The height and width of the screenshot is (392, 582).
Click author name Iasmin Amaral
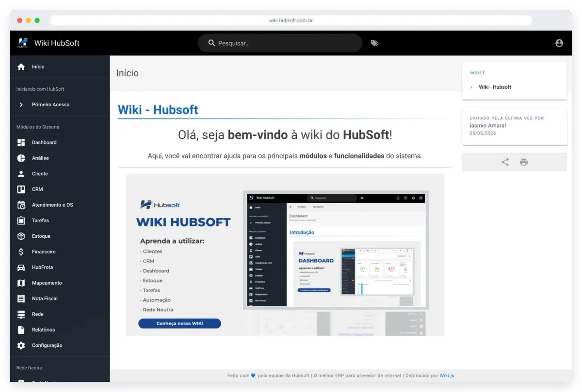click(487, 126)
